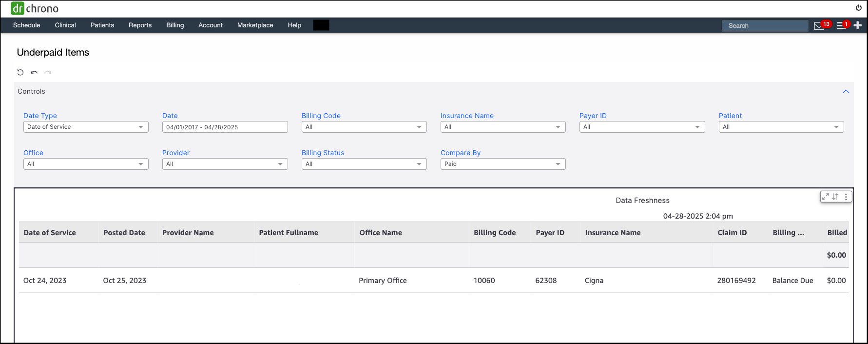Click the Balance Due status cell
The height and width of the screenshot is (344, 868).
tap(793, 281)
